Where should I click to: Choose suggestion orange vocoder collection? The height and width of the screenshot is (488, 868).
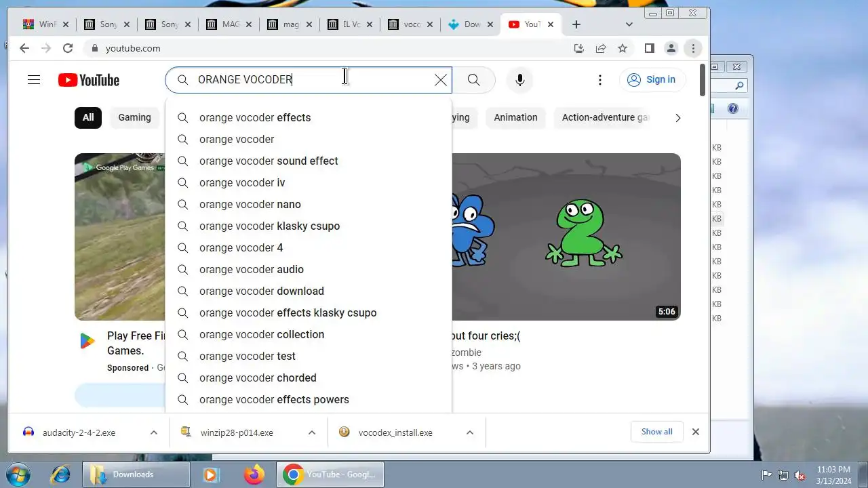[x=309, y=334]
